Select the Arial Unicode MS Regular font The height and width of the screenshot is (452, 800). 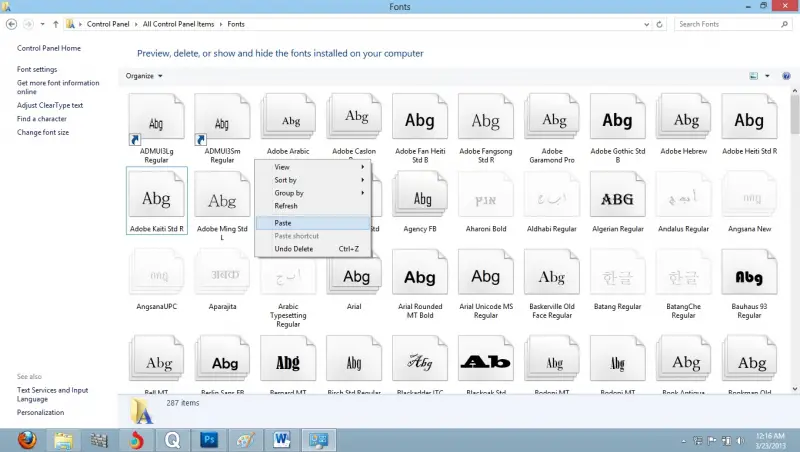485,272
